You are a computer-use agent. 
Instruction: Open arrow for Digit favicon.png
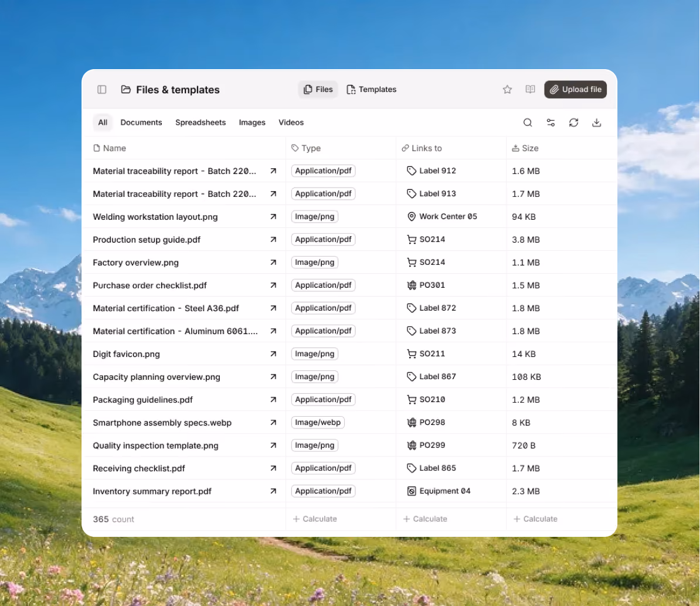click(273, 354)
